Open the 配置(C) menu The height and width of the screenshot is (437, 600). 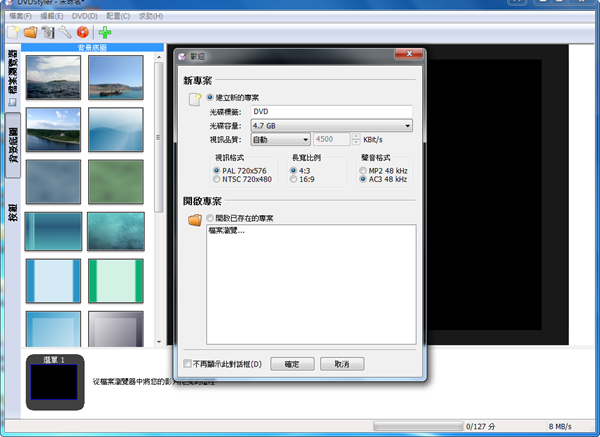coord(118,16)
